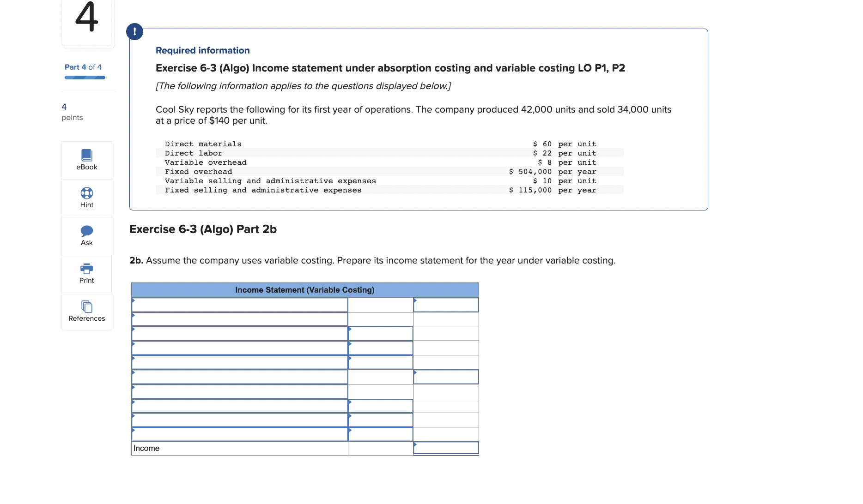Click tenth row middle-column amount field

click(380, 434)
